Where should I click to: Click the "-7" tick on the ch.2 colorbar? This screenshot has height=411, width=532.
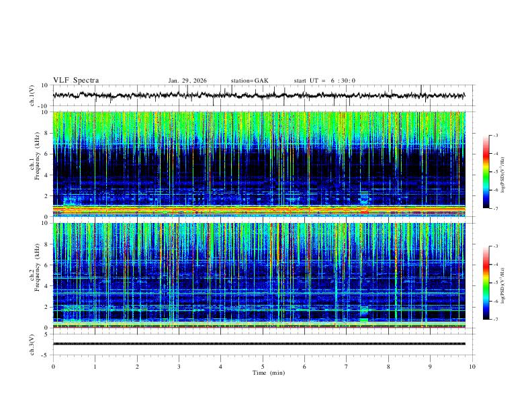(x=496, y=319)
